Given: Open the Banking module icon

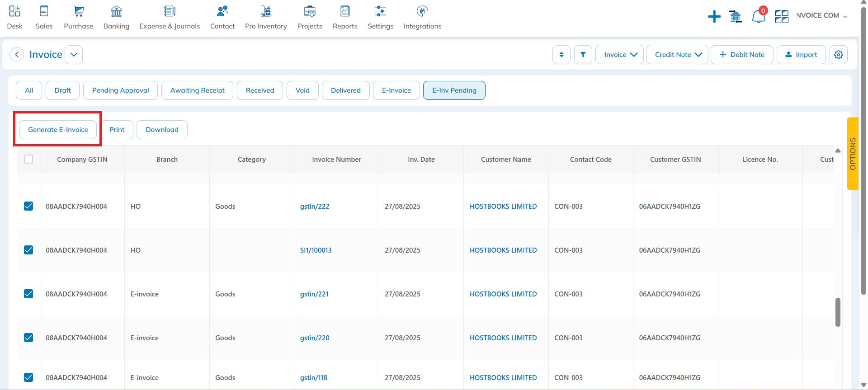Looking at the screenshot, I should pos(116,11).
